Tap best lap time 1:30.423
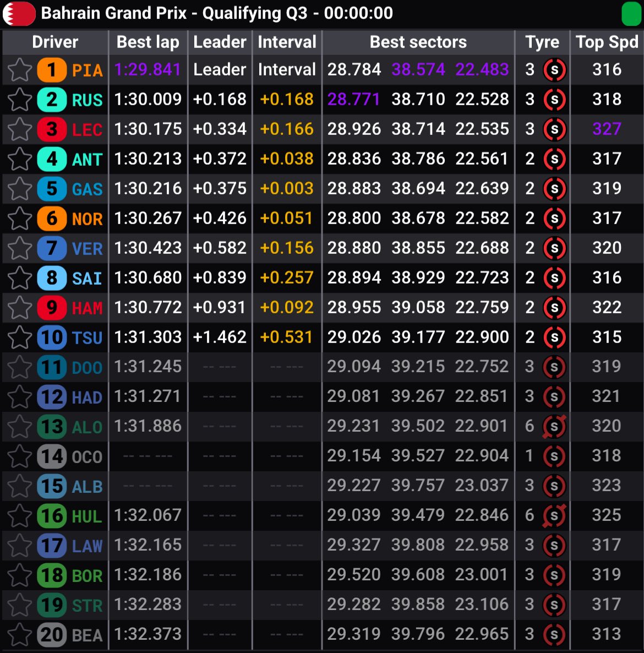The image size is (644, 653). (148, 248)
